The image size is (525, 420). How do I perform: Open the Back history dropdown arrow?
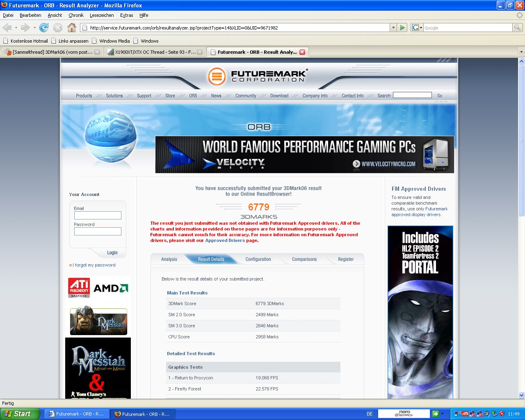pyautogui.click(x=16, y=27)
